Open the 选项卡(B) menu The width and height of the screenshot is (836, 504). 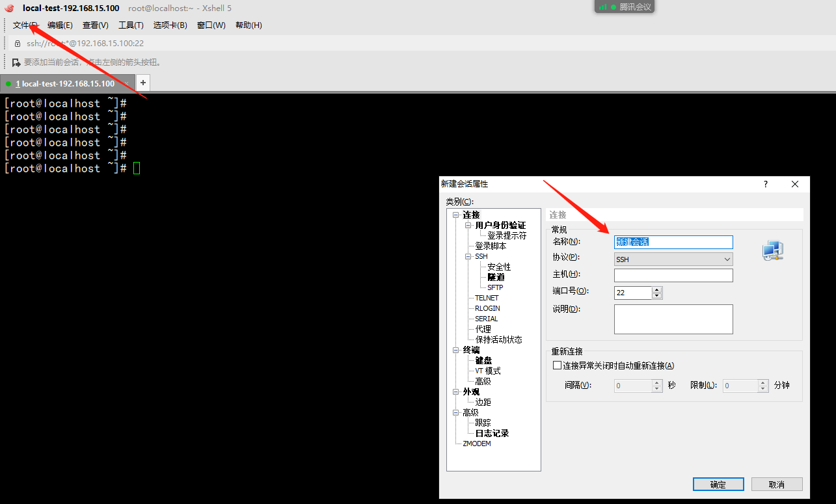coord(170,25)
